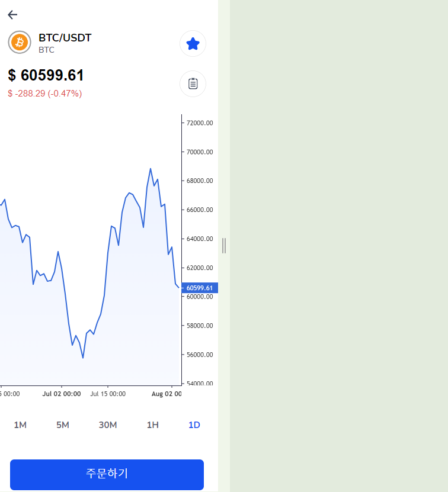Select the 1D chart interval
The width and height of the screenshot is (448, 492).
pos(194,425)
